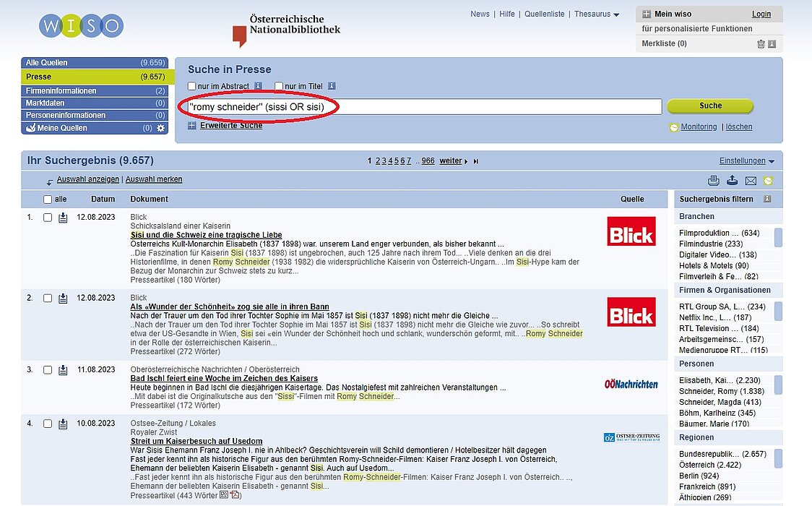Save result 1 with its document icon

pos(63,218)
